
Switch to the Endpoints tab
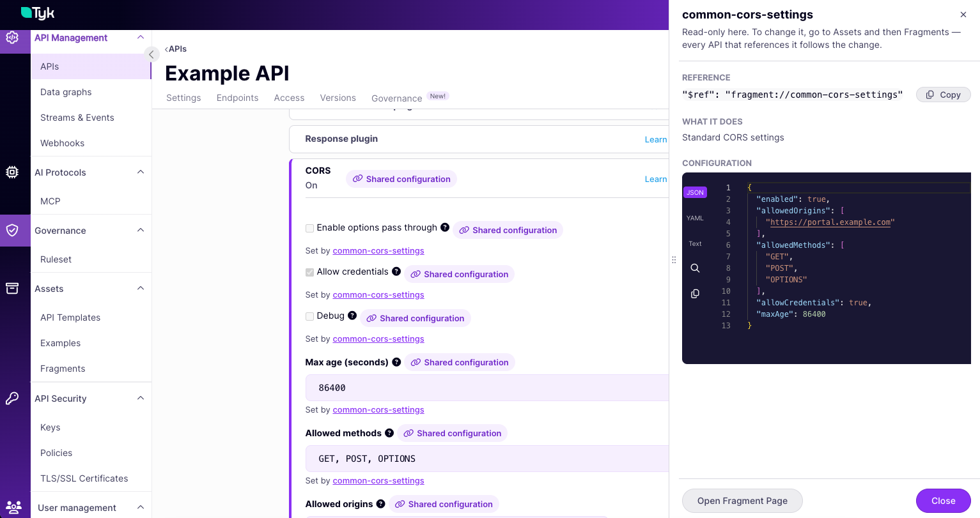[x=238, y=98]
